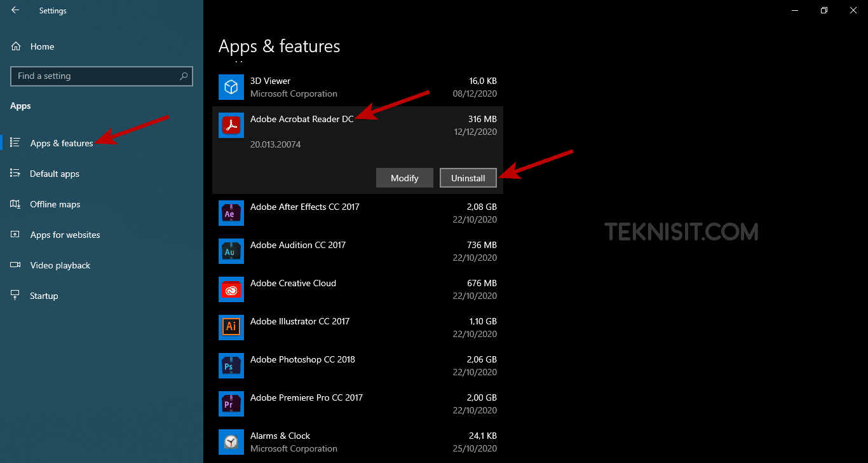Click the 12/12/2020 install date
868x463 pixels.
tap(475, 132)
